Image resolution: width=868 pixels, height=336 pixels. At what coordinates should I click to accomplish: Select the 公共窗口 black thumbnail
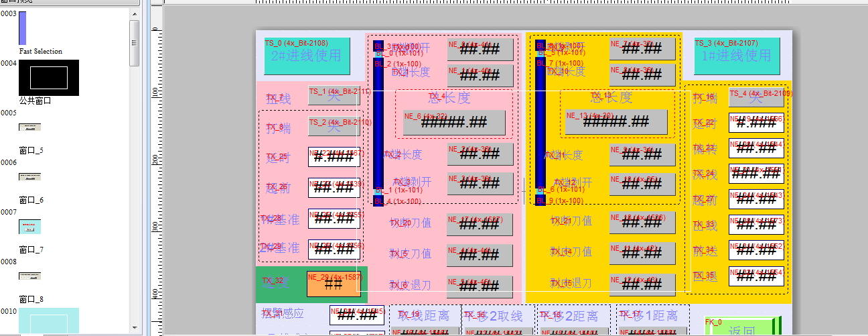pos(48,77)
